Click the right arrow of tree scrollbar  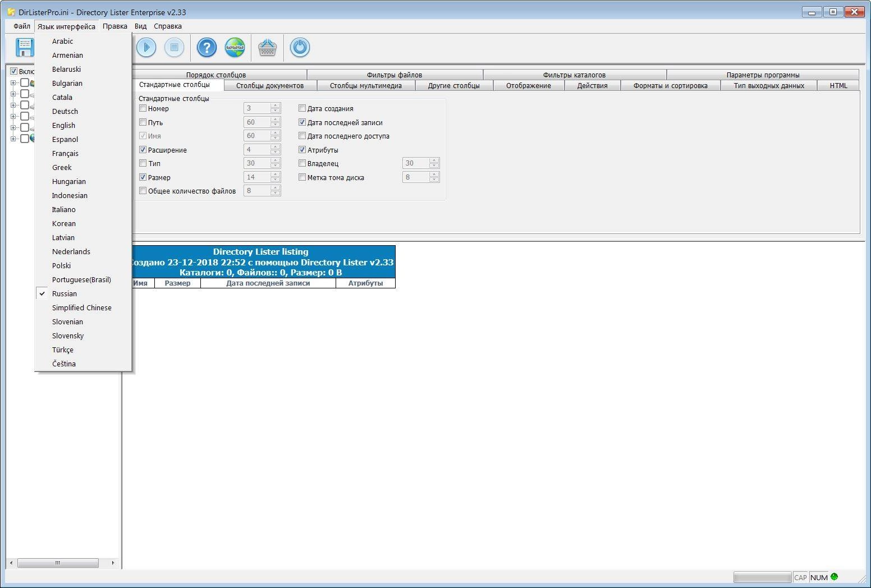point(113,563)
